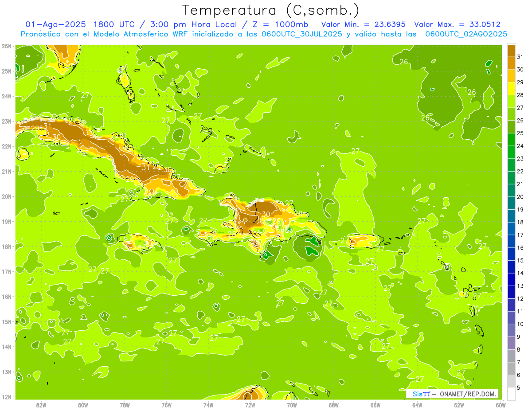Click the legend label "21" on color bar
This screenshot has height=411, width=532.
520,184
